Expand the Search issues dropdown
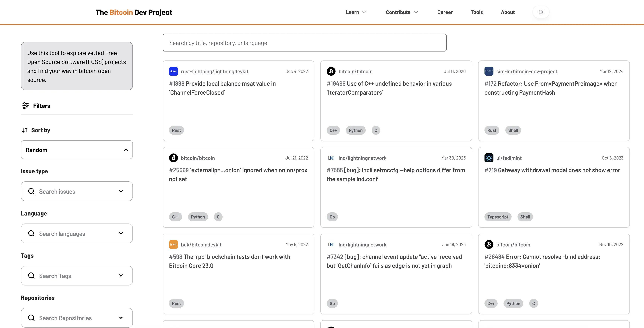The height and width of the screenshot is (328, 644). point(121,191)
